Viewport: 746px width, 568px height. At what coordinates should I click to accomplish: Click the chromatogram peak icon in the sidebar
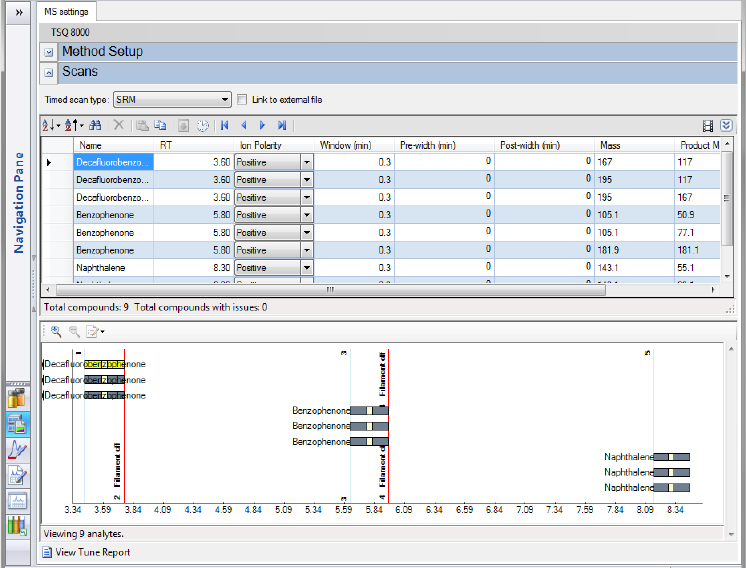tap(18, 449)
